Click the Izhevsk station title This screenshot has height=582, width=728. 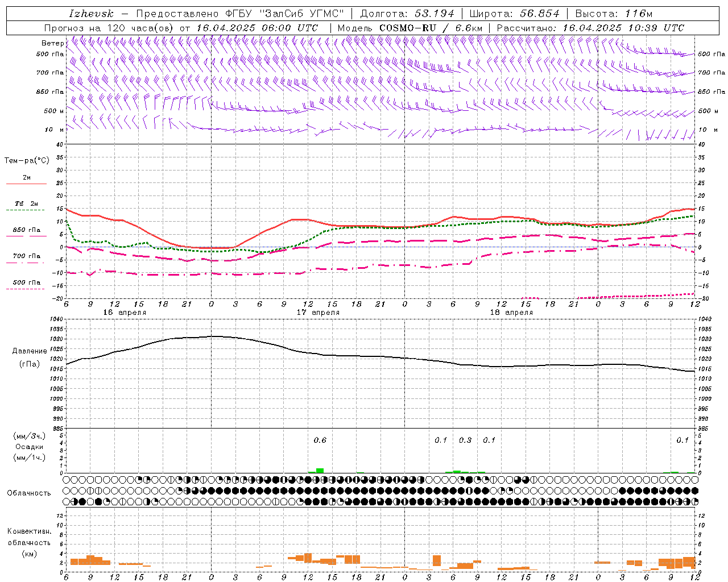coord(91,14)
